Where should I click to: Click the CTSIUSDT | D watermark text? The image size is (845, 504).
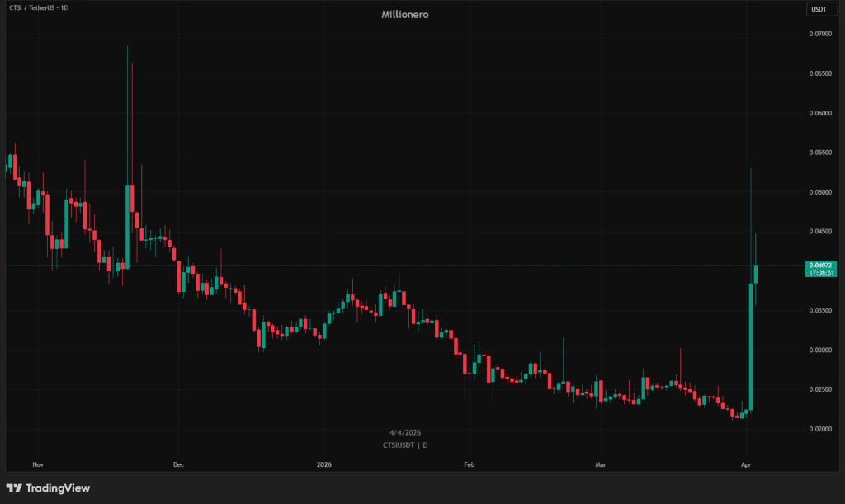point(404,445)
